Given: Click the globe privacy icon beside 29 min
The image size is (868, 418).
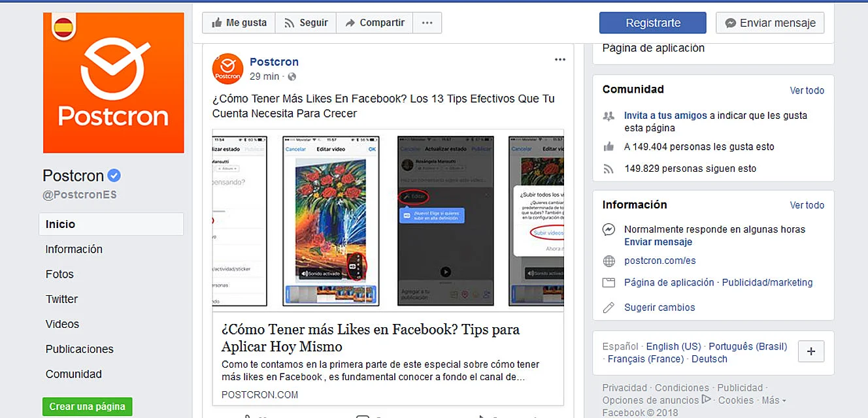Looking at the screenshot, I should coord(292,77).
